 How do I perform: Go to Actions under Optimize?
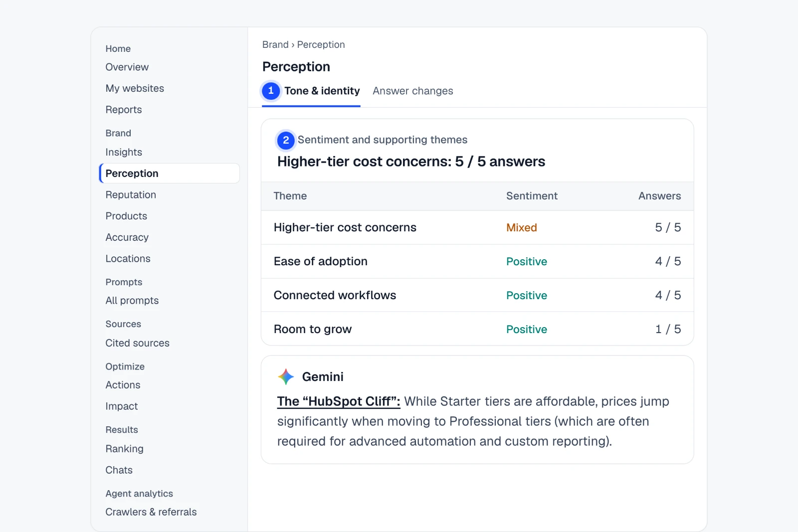123,385
